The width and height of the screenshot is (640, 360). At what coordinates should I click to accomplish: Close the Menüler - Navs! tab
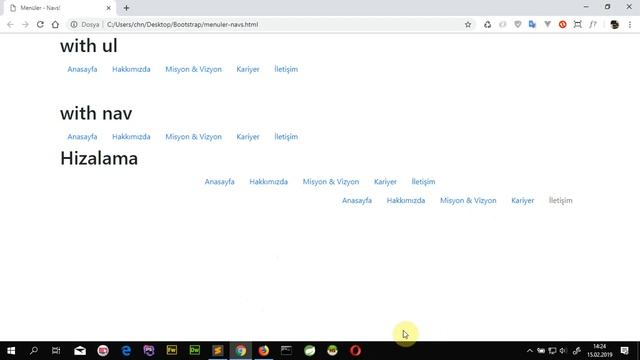109,8
